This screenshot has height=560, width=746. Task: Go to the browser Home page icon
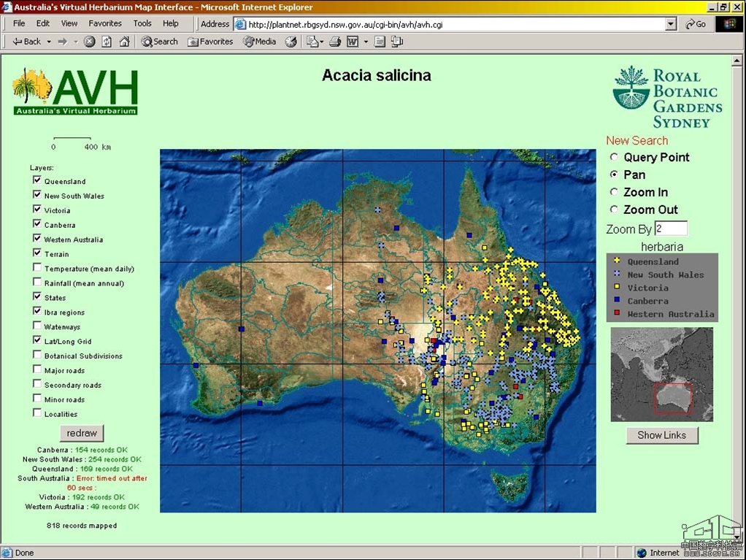point(125,42)
